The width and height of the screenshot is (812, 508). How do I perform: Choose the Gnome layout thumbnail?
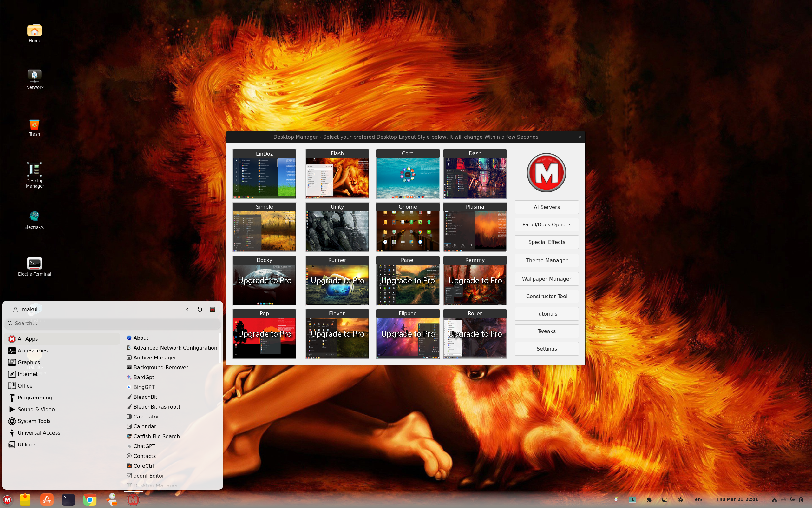pyautogui.click(x=407, y=227)
